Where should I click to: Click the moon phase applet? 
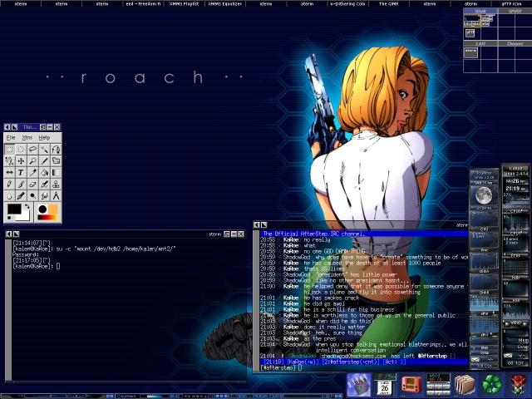[x=484, y=195]
